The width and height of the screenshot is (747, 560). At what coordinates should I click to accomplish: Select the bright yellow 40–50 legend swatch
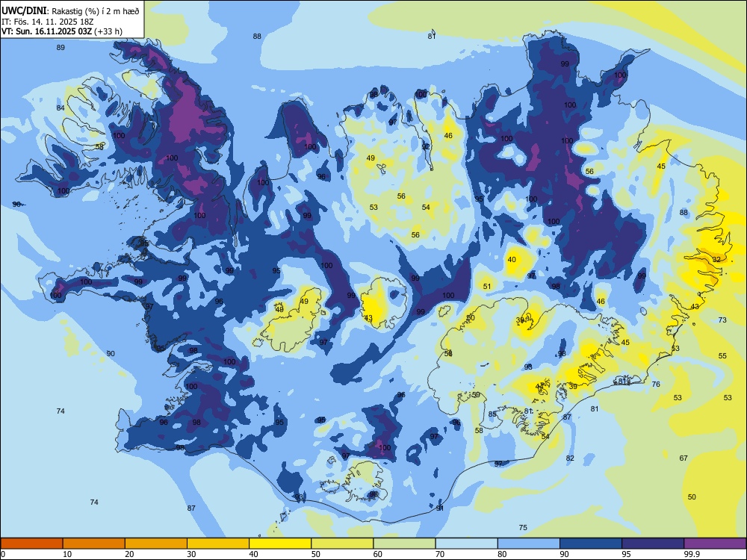[280, 544]
